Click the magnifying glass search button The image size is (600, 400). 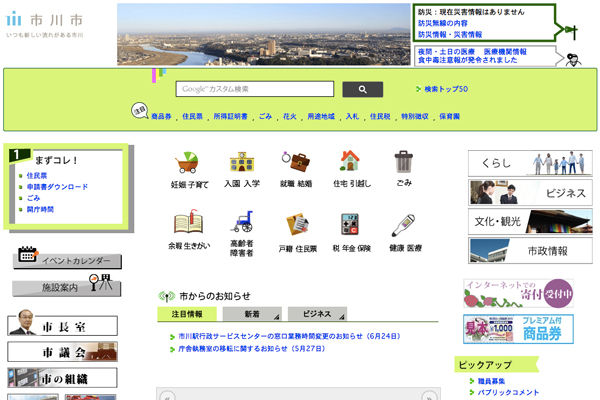coord(362,89)
